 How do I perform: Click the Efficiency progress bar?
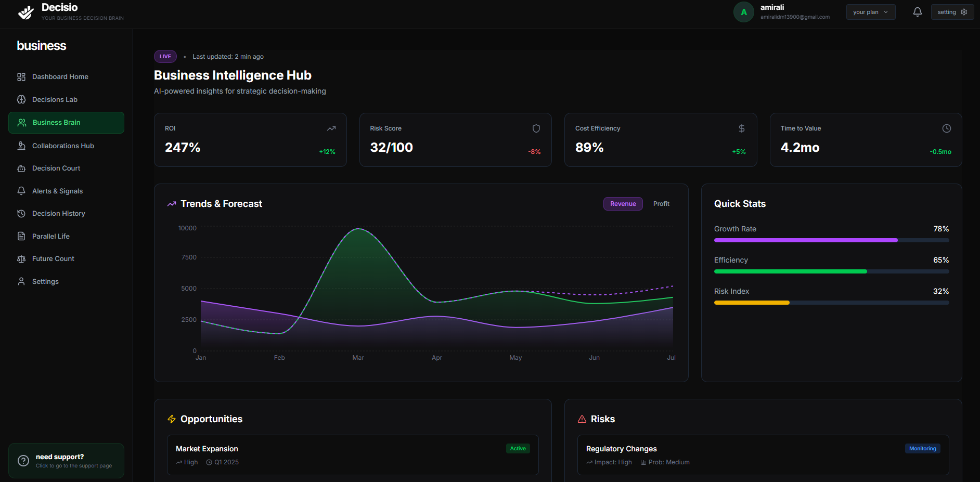pos(832,271)
